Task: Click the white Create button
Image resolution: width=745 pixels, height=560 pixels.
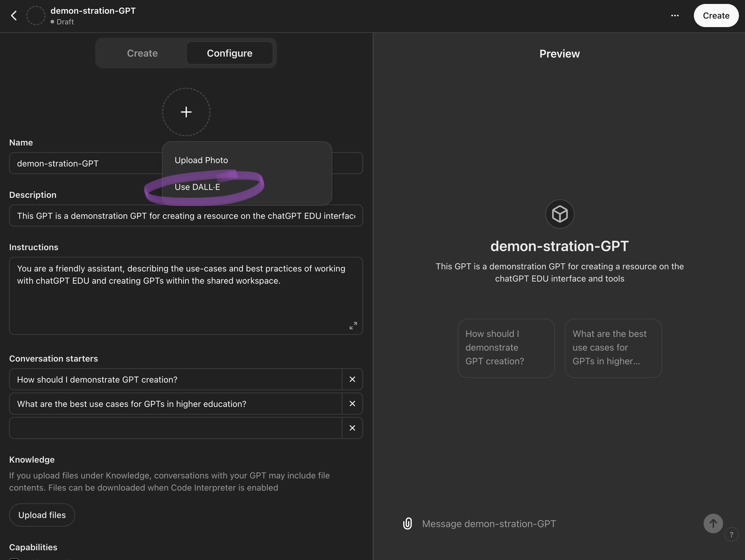Action: point(716,16)
